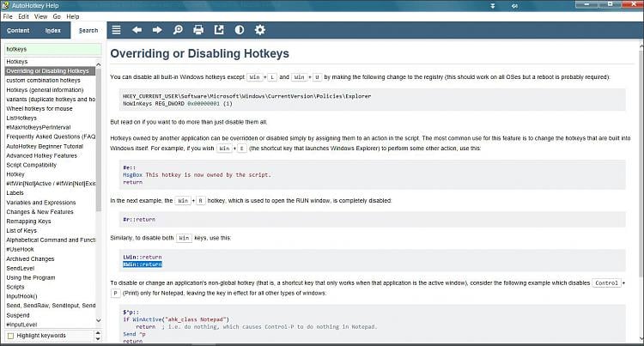644x346 pixels.
Task: Open custom combination hotkeys result
Action: (x=43, y=81)
